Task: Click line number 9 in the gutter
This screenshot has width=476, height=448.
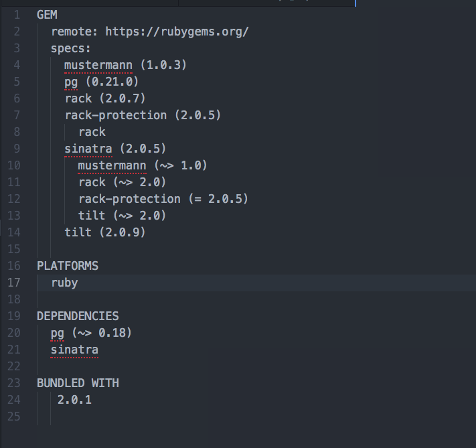Action: 17,149
